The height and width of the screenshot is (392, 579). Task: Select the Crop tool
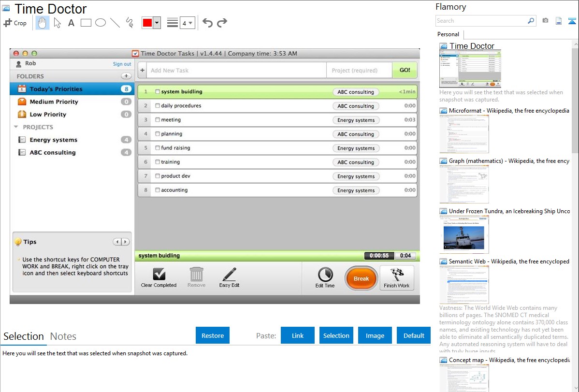[15, 23]
